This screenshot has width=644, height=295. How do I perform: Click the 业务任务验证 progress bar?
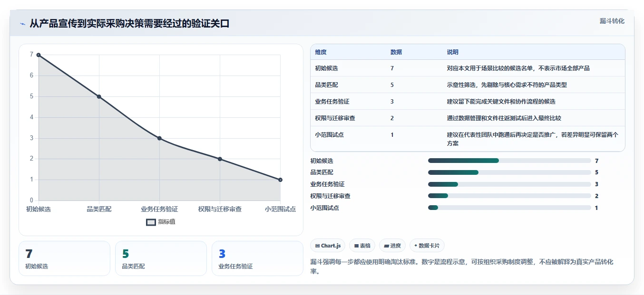pos(509,184)
